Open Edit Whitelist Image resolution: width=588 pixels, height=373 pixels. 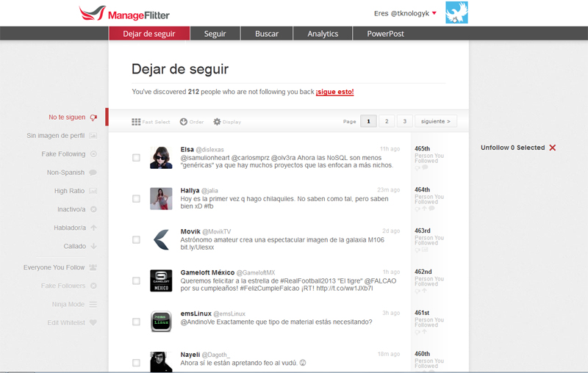pyautogui.click(x=66, y=322)
